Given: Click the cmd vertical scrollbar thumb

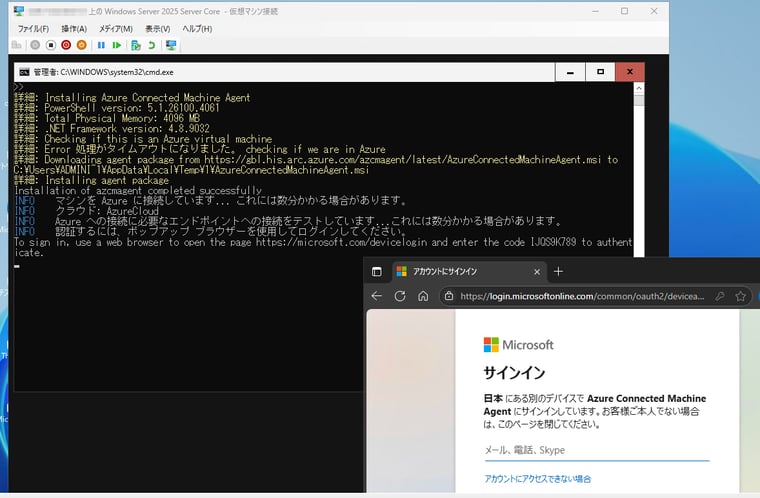Looking at the screenshot, I should [x=639, y=100].
